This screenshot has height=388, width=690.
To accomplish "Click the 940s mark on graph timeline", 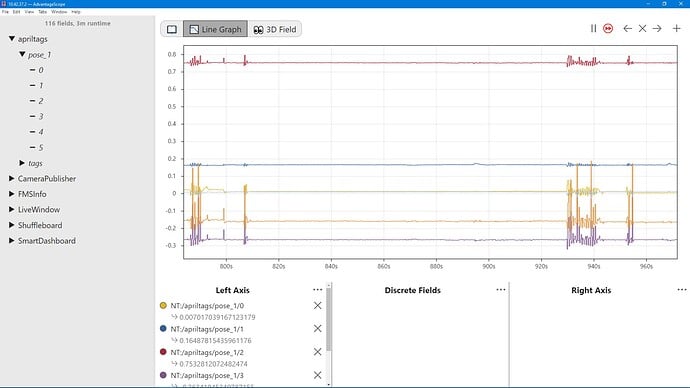I will click(x=594, y=267).
